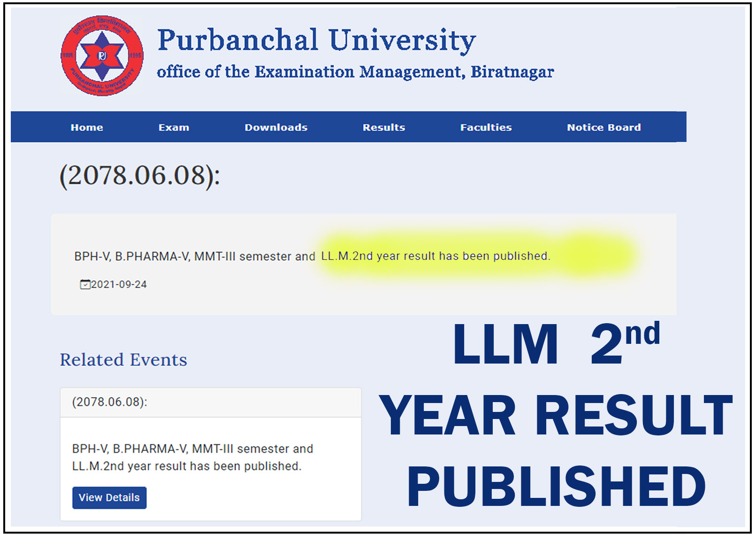756x535 pixels.
Task: Click blank yellow highlight after 'published.'
Action: tap(596, 256)
